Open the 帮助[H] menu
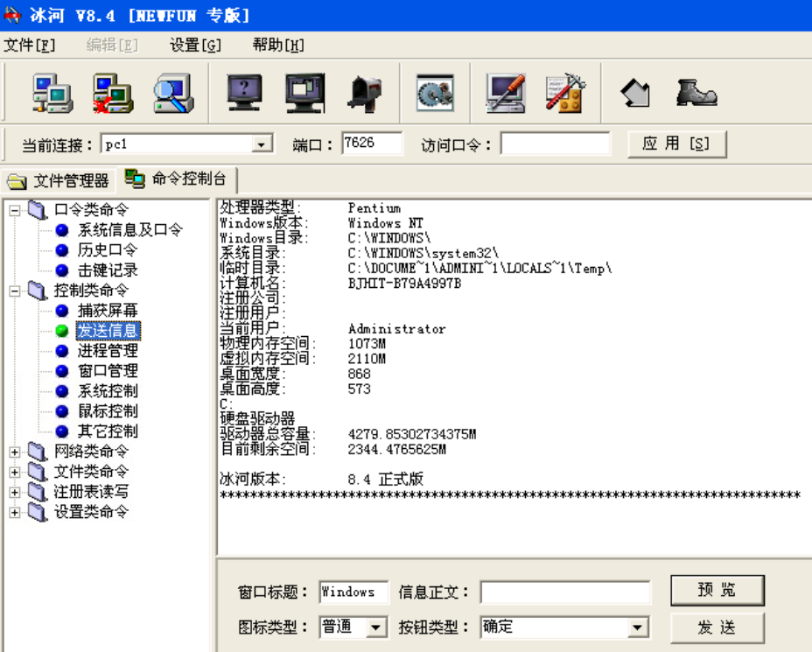The width and height of the screenshot is (812, 652). coord(278,46)
